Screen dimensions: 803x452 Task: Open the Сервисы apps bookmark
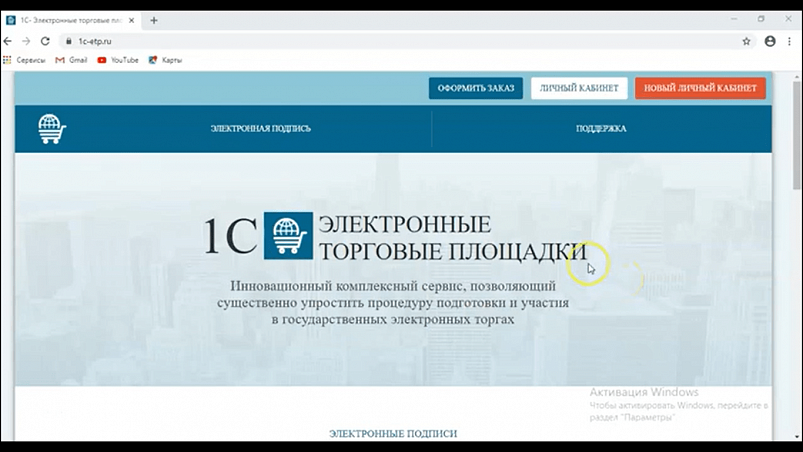(x=24, y=60)
